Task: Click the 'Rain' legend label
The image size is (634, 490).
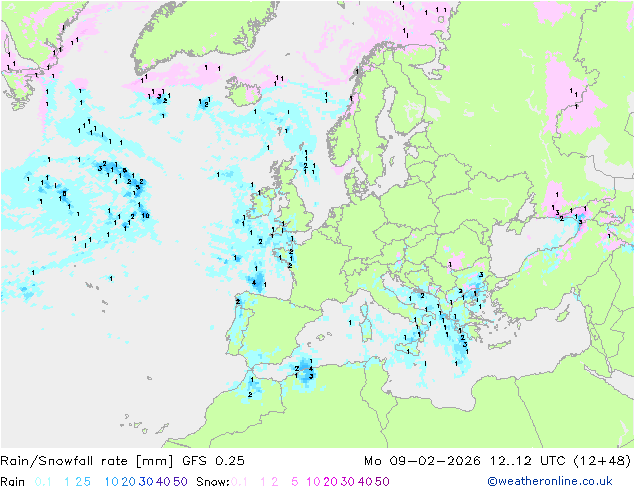Action: pyautogui.click(x=13, y=482)
